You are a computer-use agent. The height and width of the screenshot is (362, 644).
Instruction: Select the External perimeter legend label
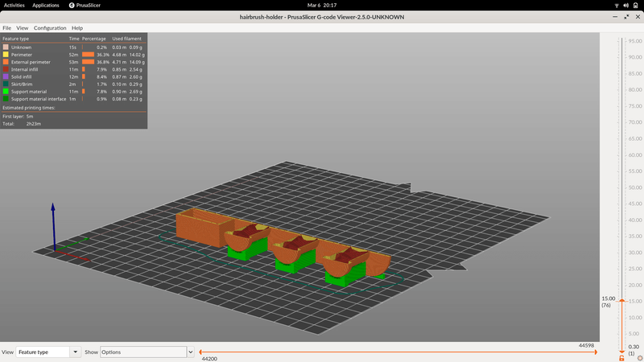tap(31, 62)
